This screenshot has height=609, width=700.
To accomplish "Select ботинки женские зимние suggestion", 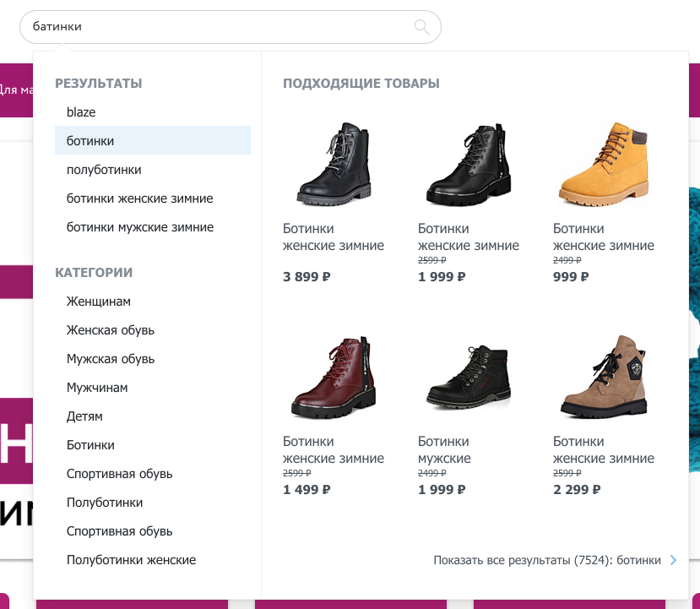I will [x=140, y=197].
